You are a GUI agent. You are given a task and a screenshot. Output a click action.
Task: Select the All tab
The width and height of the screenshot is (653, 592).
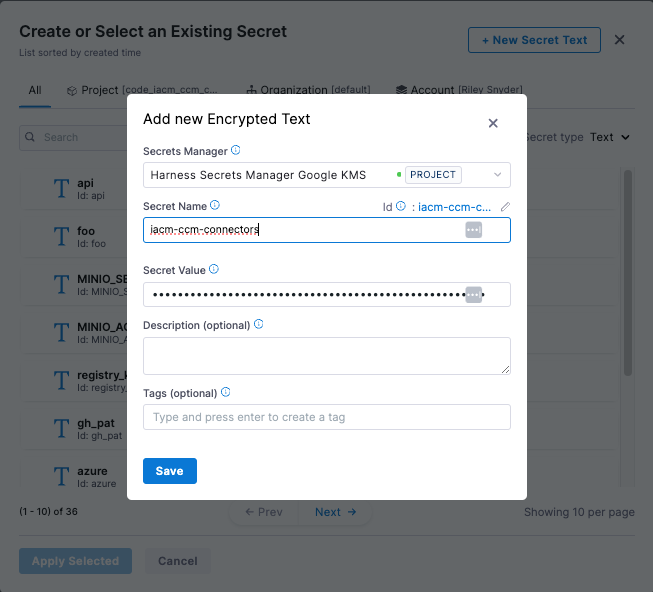tap(35, 90)
